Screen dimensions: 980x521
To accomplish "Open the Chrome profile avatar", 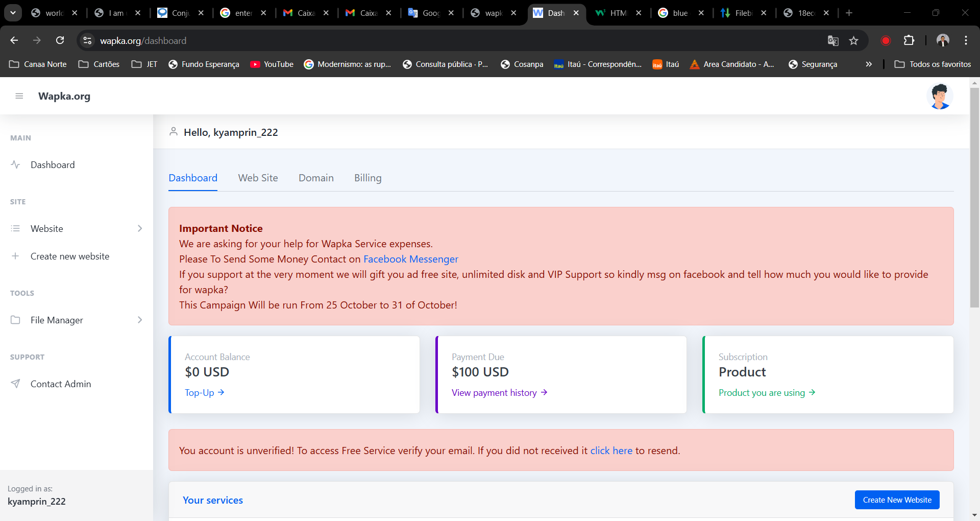I will (943, 40).
